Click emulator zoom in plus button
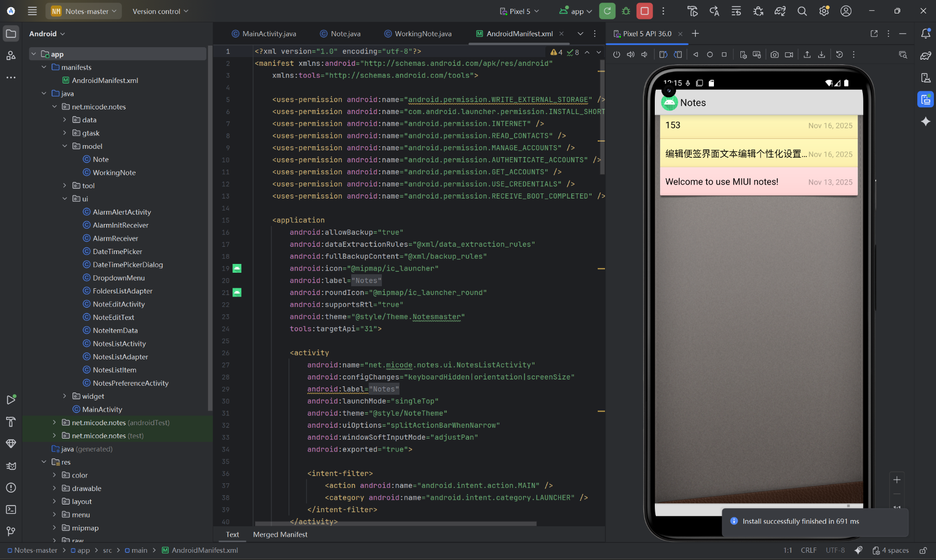 [x=897, y=480]
